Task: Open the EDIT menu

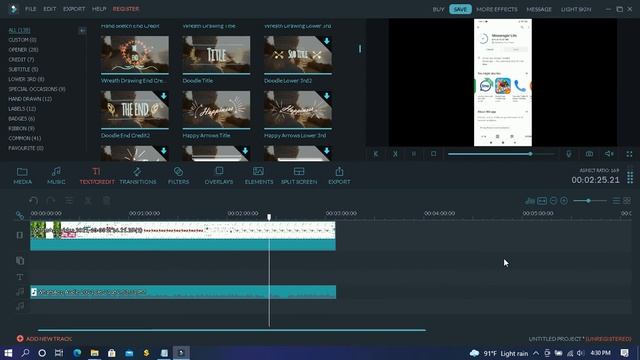Action: 50,9
